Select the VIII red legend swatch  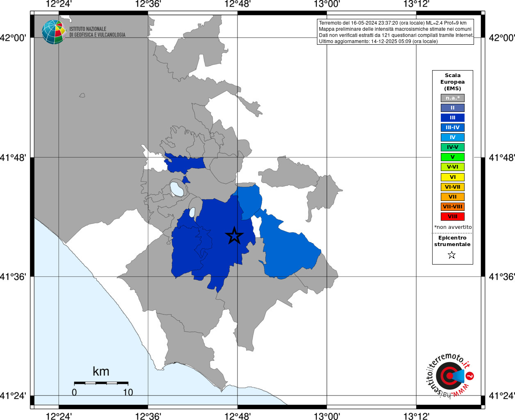(x=453, y=217)
